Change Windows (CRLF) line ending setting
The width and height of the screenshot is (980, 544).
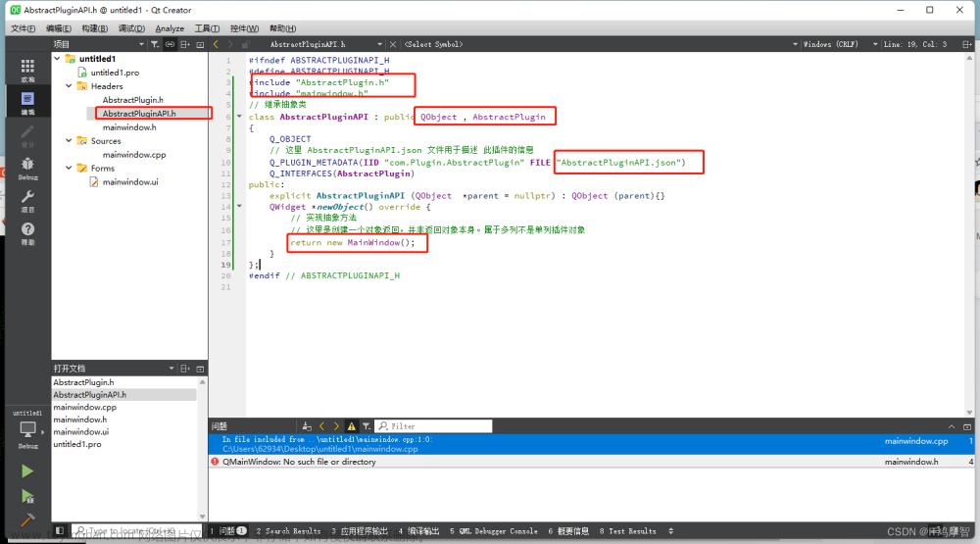(x=840, y=44)
